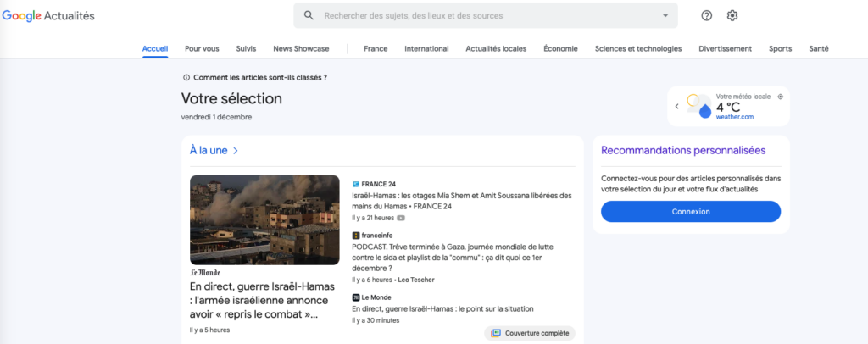Screen dimensions: 868x344
Task: Click the Google Actualités logo
Action: point(48,15)
